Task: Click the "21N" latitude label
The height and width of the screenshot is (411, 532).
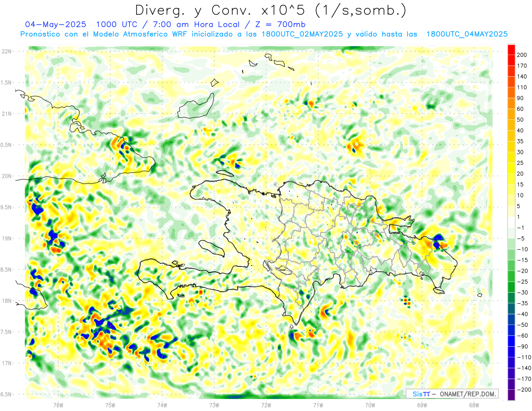Action: (7, 114)
